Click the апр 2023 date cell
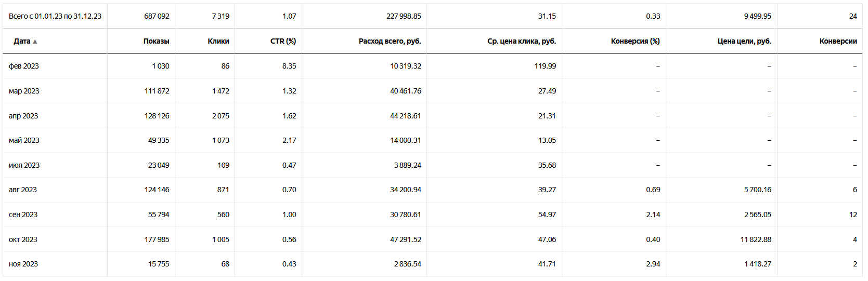The image size is (868, 281). (x=23, y=116)
